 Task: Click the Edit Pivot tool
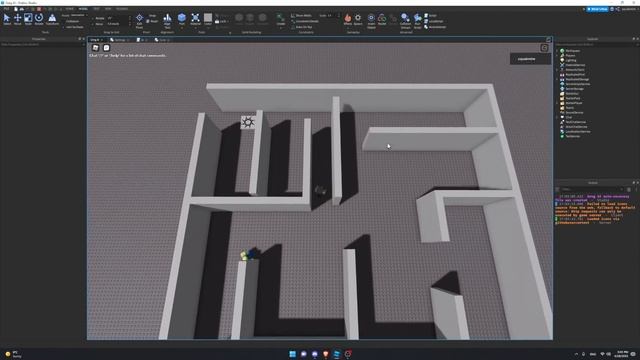pos(139,20)
